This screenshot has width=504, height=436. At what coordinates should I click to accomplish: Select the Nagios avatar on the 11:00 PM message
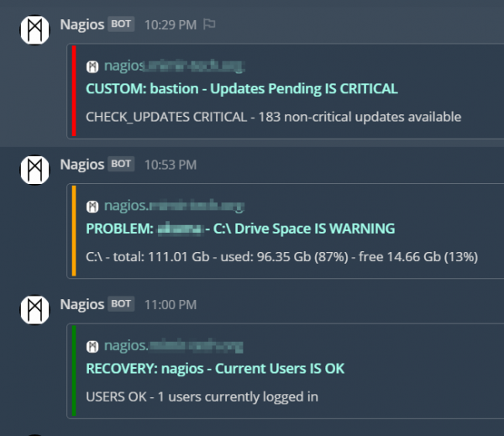click(x=36, y=310)
